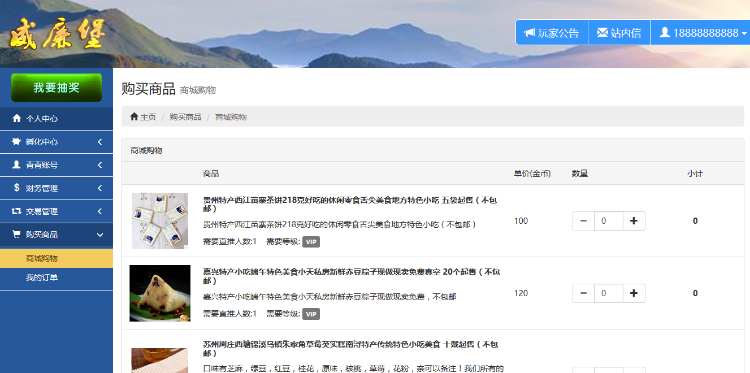Click VIP badge on the tea cake row
Image resolution: width=750 pixels, height=373 pixels.
coord(311,242)
